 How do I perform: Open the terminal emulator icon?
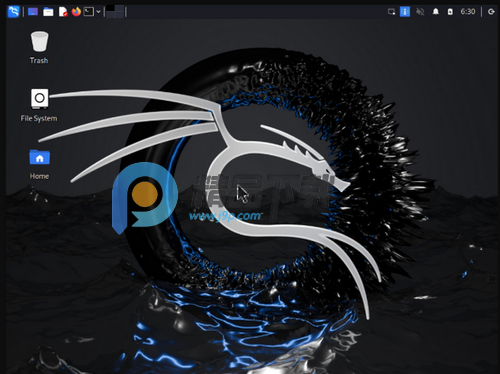coord(89,12)
